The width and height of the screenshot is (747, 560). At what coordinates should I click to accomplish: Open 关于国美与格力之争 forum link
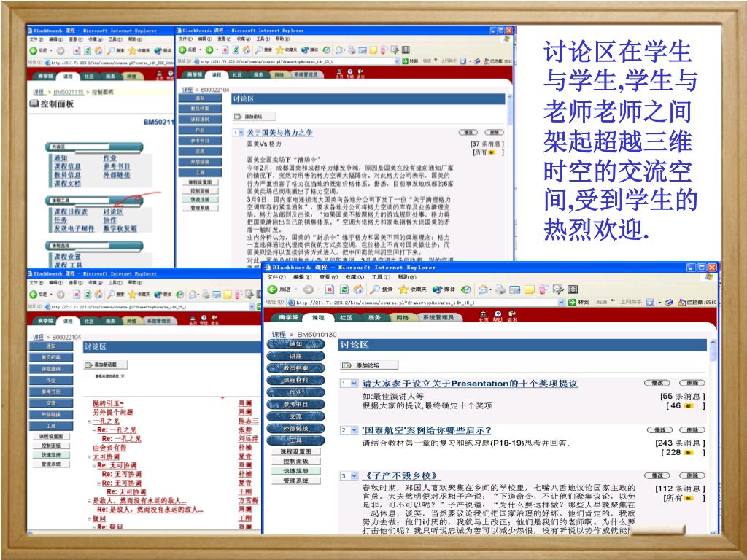pyautogui.click(x=279, y=133)
